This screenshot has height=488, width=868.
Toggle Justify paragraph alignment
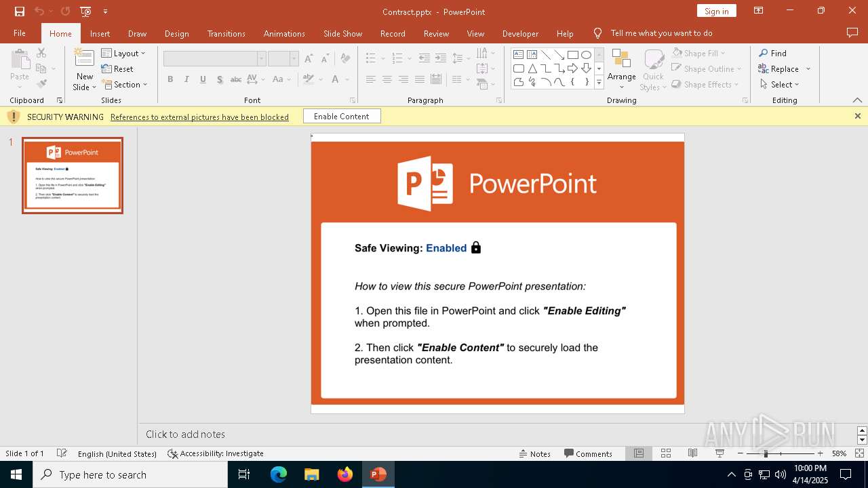419,79
